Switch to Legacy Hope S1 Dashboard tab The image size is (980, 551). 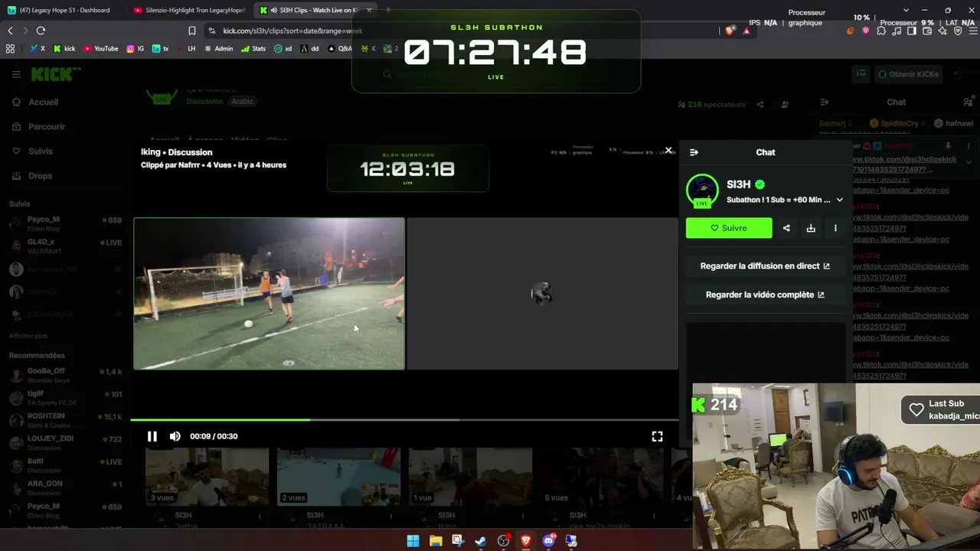pyautogui.click(x=64, y=10)
